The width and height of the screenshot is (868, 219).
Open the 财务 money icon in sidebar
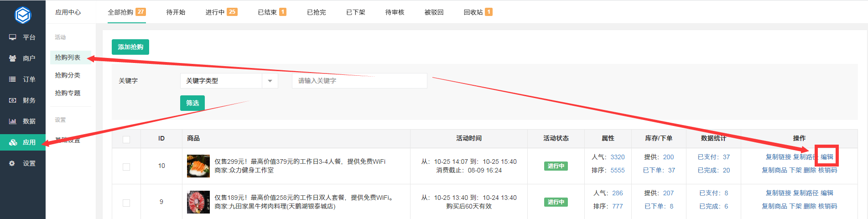pyautogui.click(x=13, y=100)
